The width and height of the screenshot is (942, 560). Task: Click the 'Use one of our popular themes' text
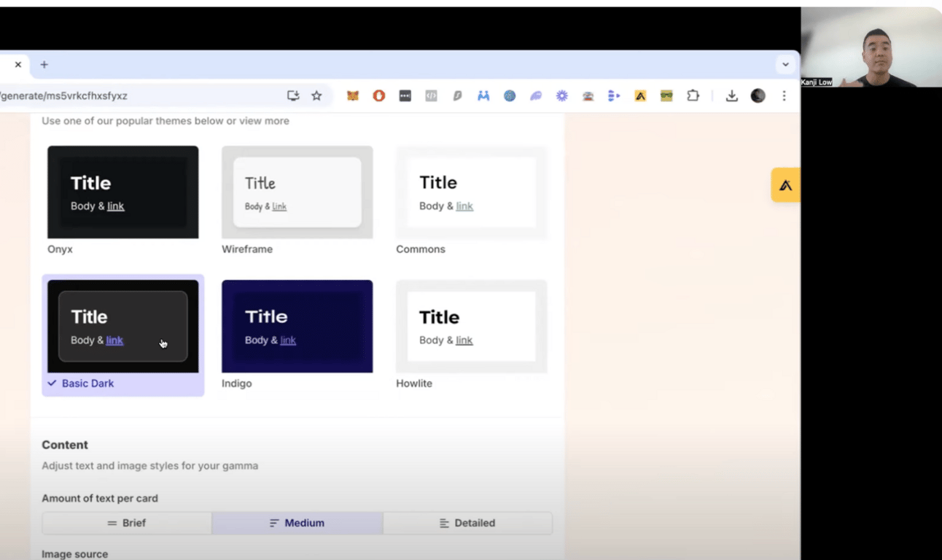(166, 121)
